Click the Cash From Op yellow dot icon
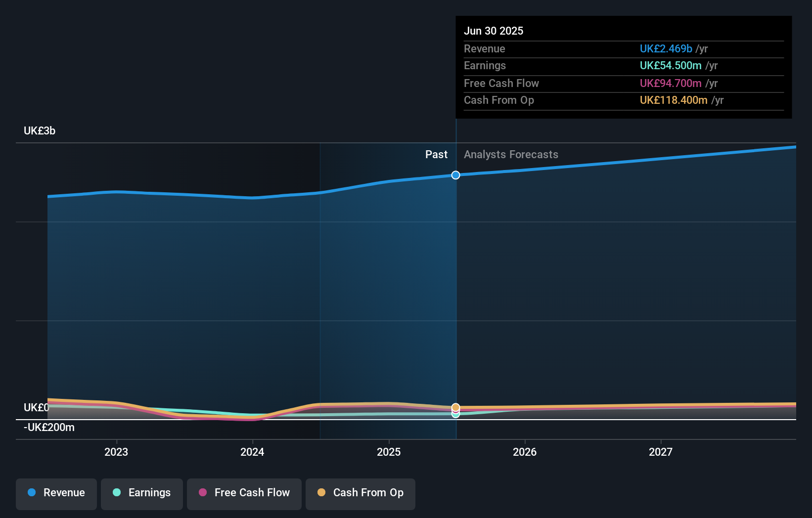Screen dimensions: 812x518 [322, 493]
